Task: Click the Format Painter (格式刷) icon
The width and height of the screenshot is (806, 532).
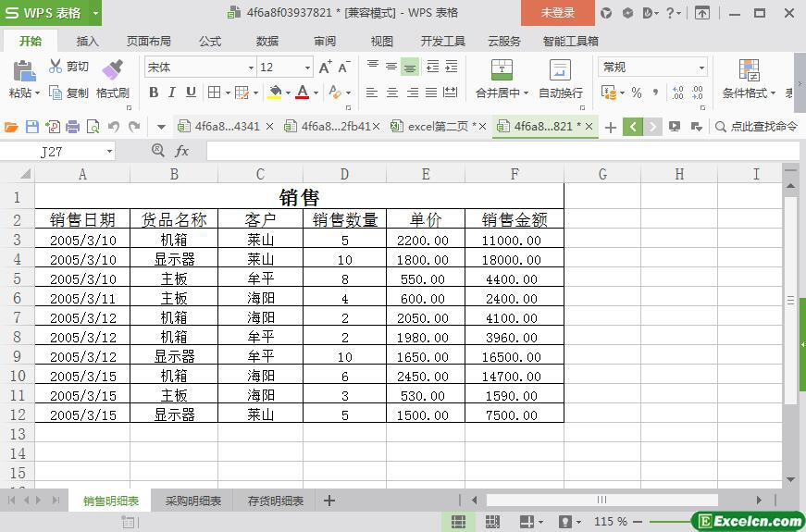Action: tap(112, 69)
